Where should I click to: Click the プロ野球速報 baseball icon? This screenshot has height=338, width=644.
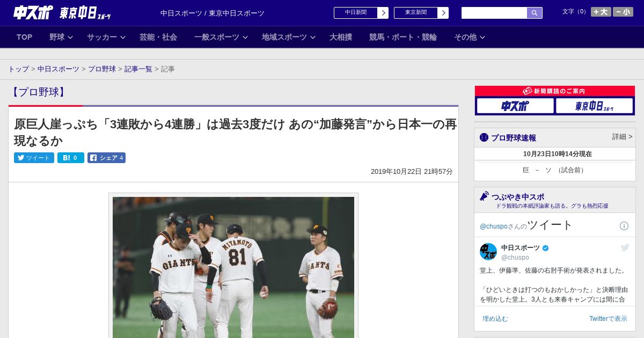click(x=484, y=137)
